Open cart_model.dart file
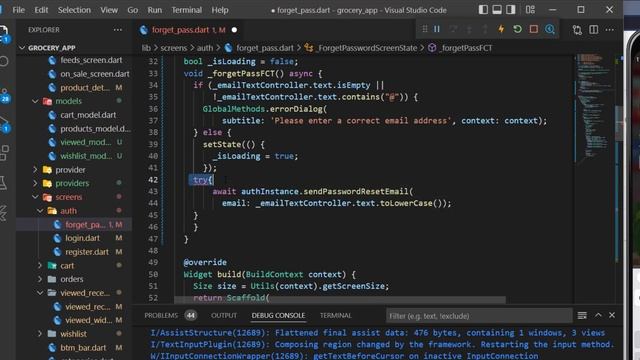This screenshot has height=360, width=640. point(88,115)
